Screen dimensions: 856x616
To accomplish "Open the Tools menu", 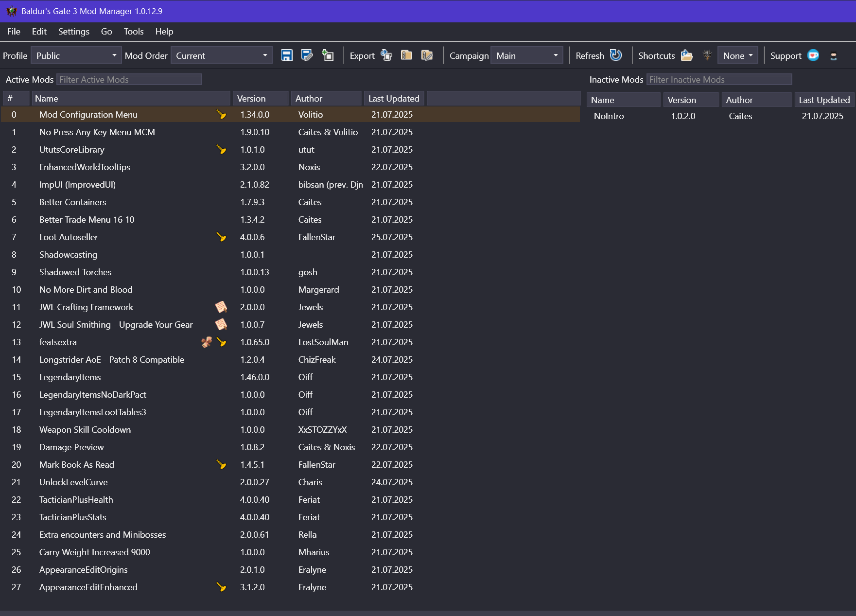I will click(134, 32).
